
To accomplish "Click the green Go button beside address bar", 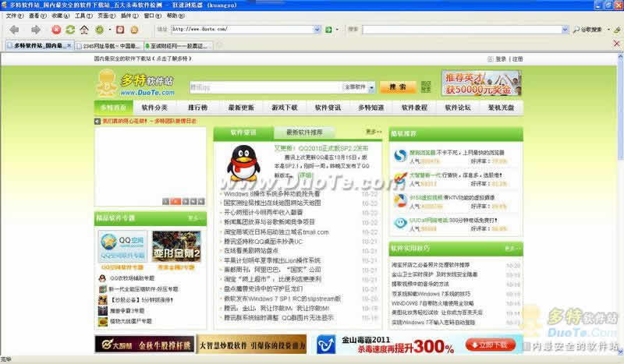I will coord(328,30).
